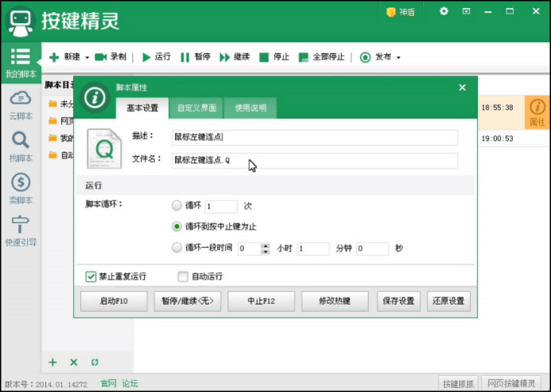
Task: Stop the script with 停止
Action: [274, 57]
